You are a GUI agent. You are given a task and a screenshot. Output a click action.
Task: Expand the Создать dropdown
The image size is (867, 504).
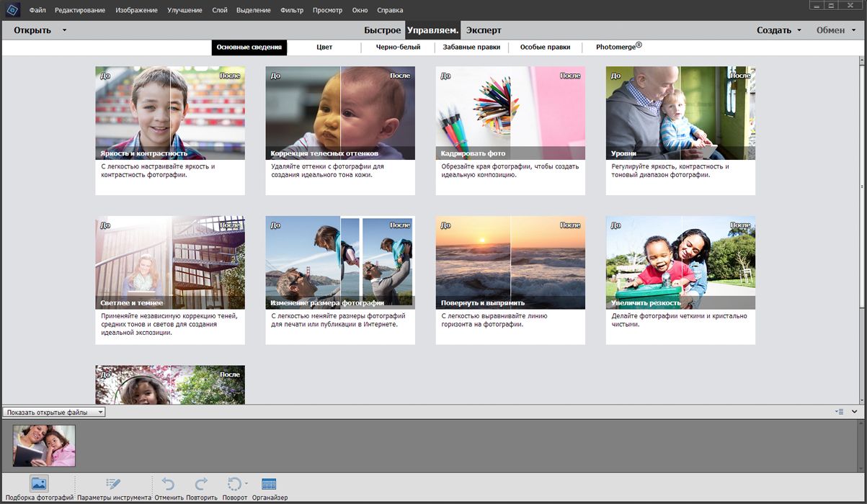778,30
